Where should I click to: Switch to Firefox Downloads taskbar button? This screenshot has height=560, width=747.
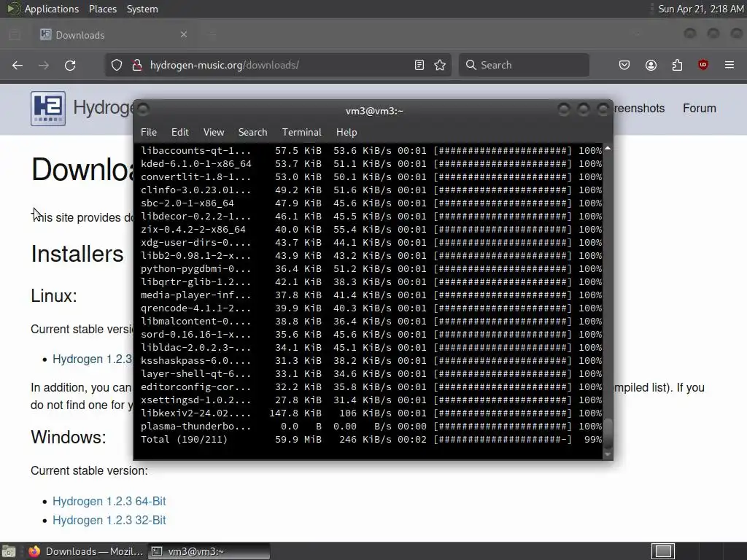[86, 551]
